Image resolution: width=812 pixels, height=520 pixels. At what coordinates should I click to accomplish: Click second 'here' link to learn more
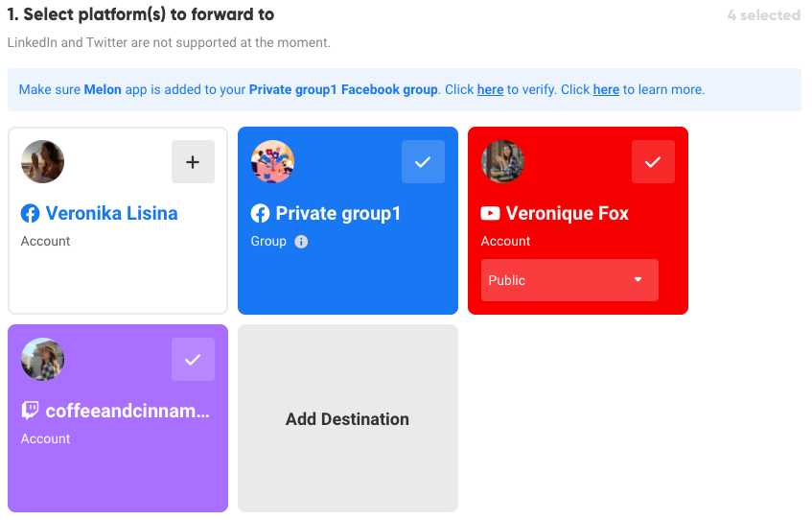(606, 89)
